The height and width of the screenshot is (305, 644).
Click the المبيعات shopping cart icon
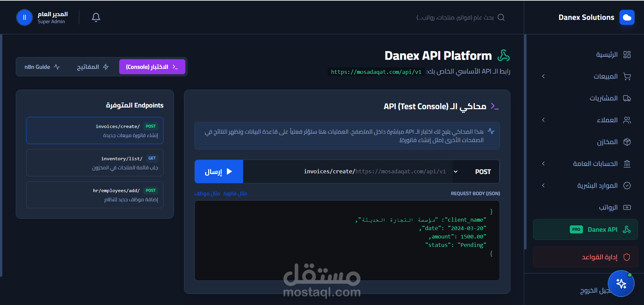[627, 76]
